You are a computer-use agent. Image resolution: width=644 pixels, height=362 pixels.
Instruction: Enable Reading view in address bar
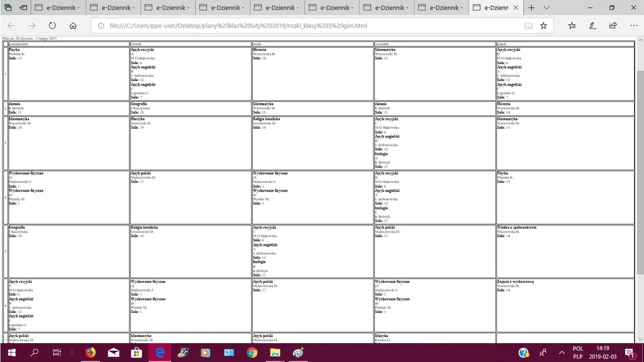[x=528, y=26]
